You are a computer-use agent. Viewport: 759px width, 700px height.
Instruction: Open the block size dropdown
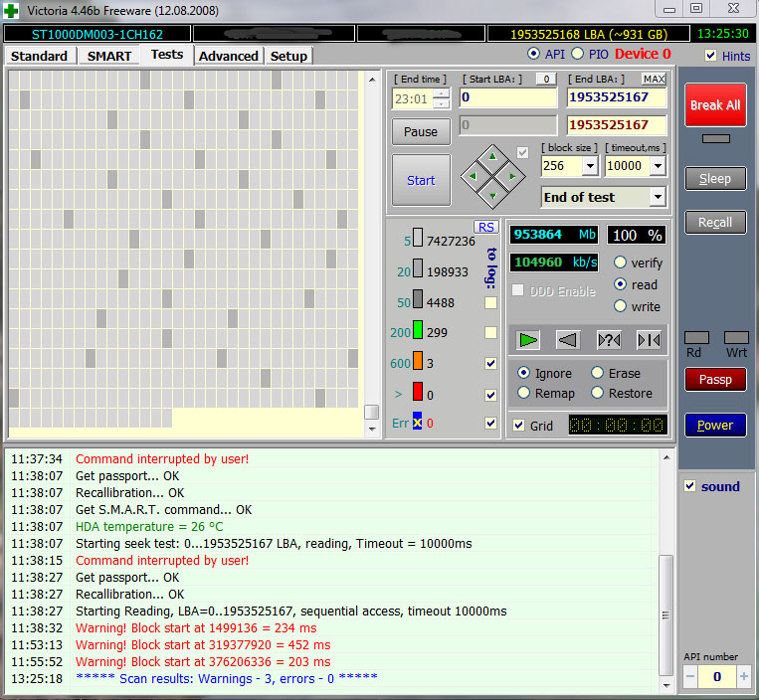pos(590,166)
